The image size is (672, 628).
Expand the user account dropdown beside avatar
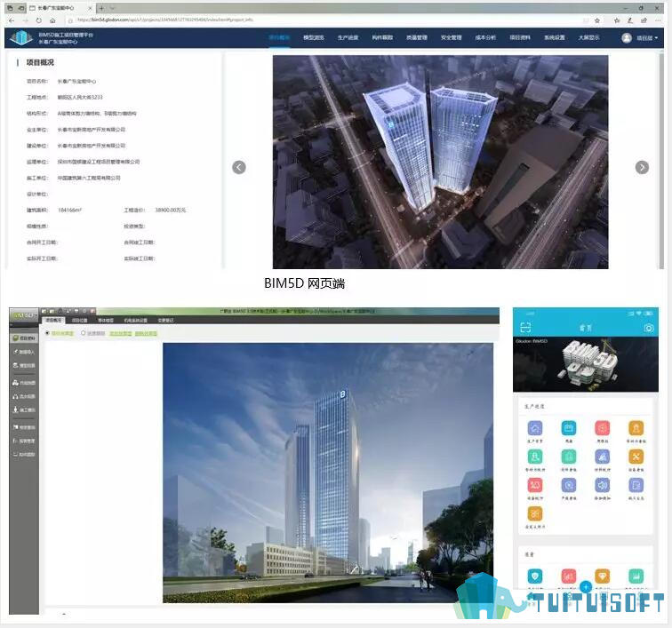click(x=647, y=38)
